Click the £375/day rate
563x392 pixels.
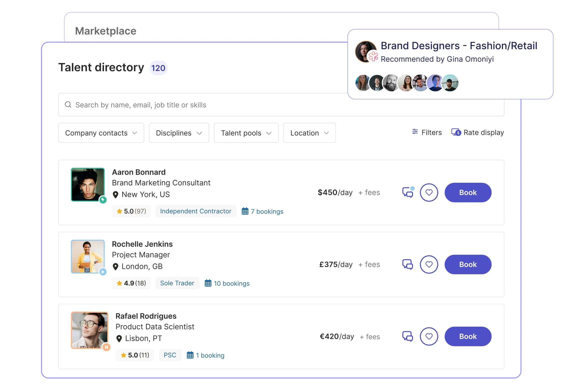pyautogui.click(x=336, y=264)
